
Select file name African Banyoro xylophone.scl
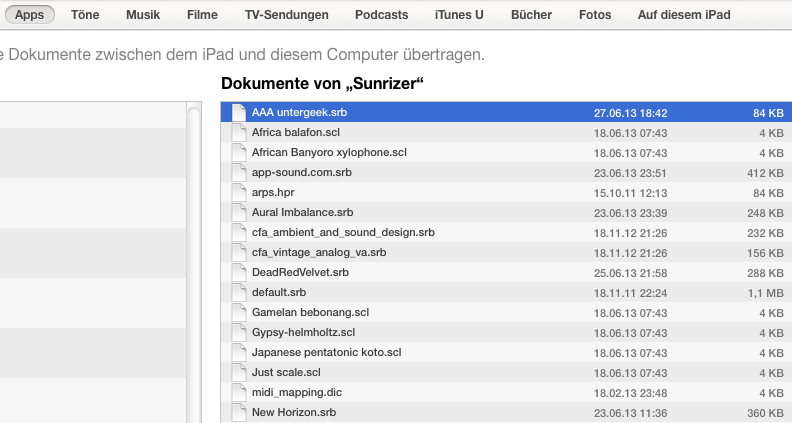[329, 152]
